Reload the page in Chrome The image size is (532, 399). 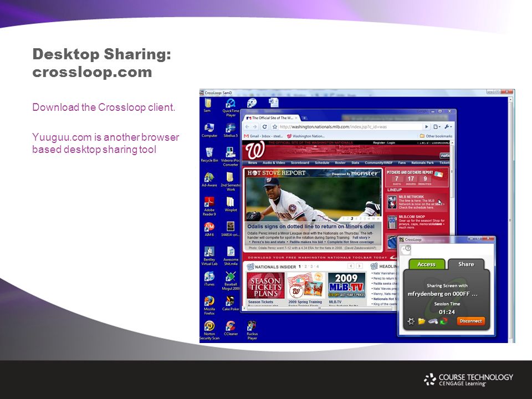coord(265,126)
